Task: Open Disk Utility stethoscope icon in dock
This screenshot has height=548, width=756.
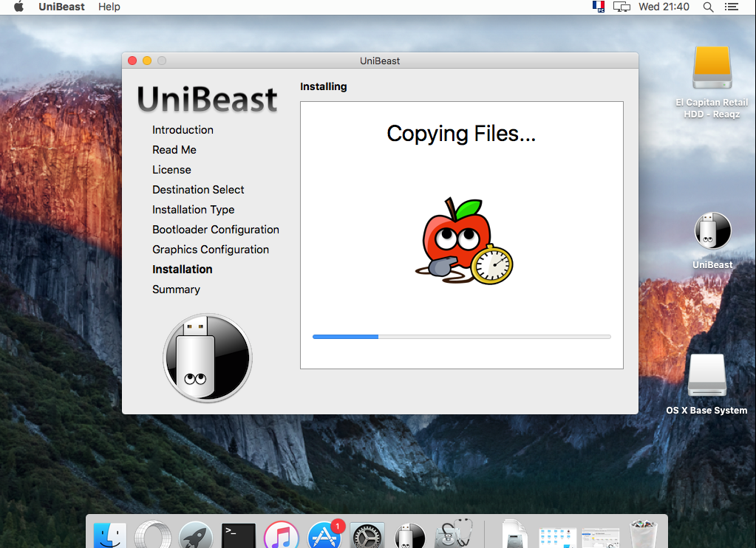Action: coord(453,533)
